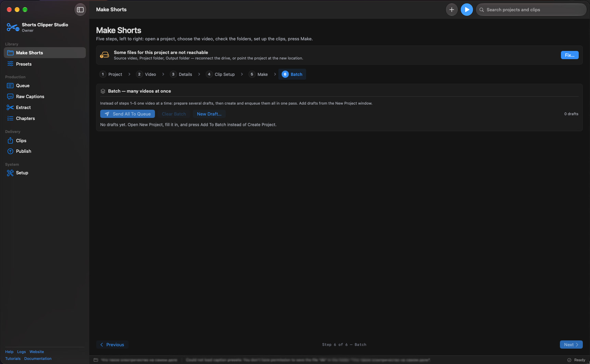Open Presets in the sidebar
The width and height of the screenshot is (590, 364).
pyautogui.click(x=45, y=64)
